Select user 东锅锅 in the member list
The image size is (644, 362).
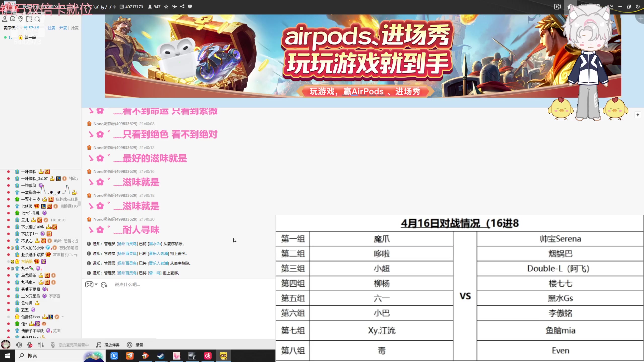point(27,261)
